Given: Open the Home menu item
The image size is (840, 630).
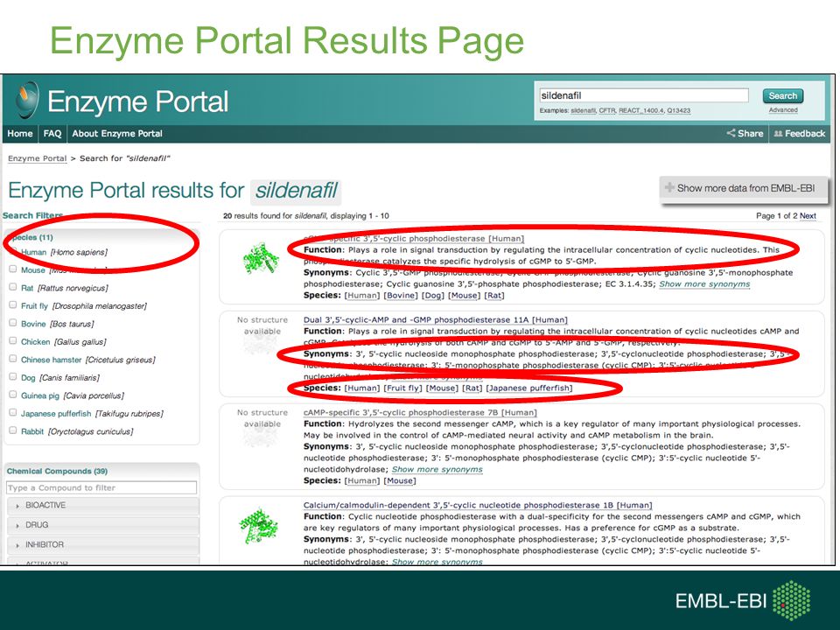Looking at the screenshot, I should pos(20,133).
